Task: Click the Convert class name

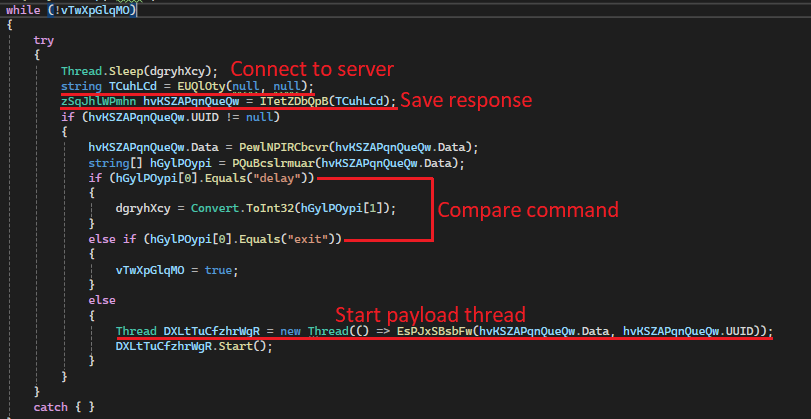Action: 215,208
